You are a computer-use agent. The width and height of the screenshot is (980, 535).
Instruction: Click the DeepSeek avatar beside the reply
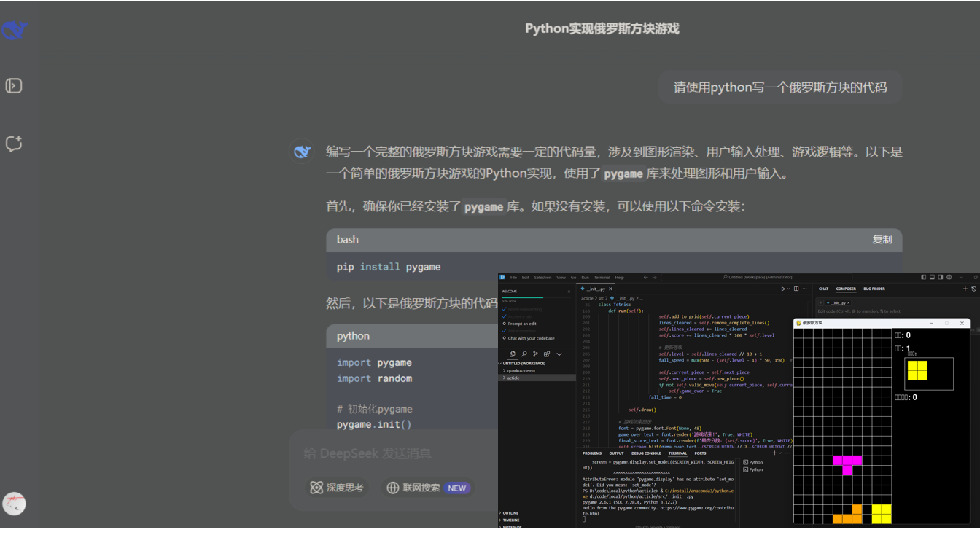[303, 152]
